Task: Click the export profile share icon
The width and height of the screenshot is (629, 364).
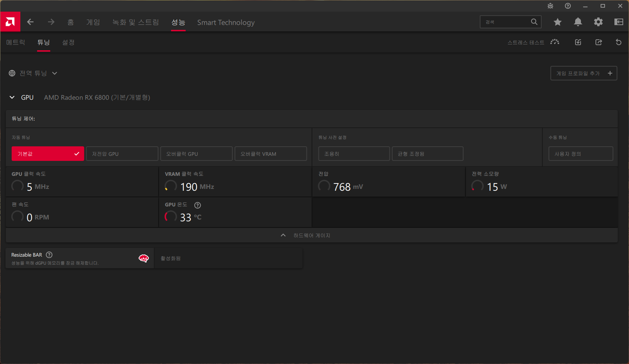Action: 598,42
